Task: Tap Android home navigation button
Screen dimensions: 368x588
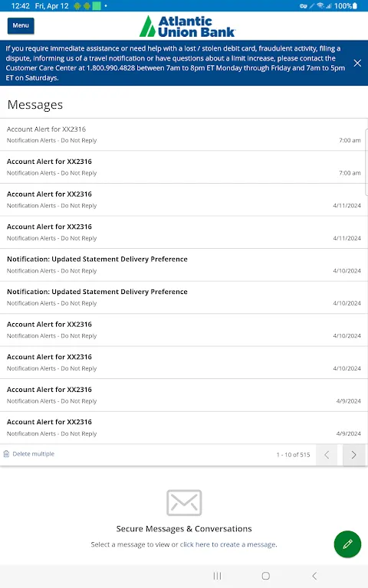Action: point(266,576)
